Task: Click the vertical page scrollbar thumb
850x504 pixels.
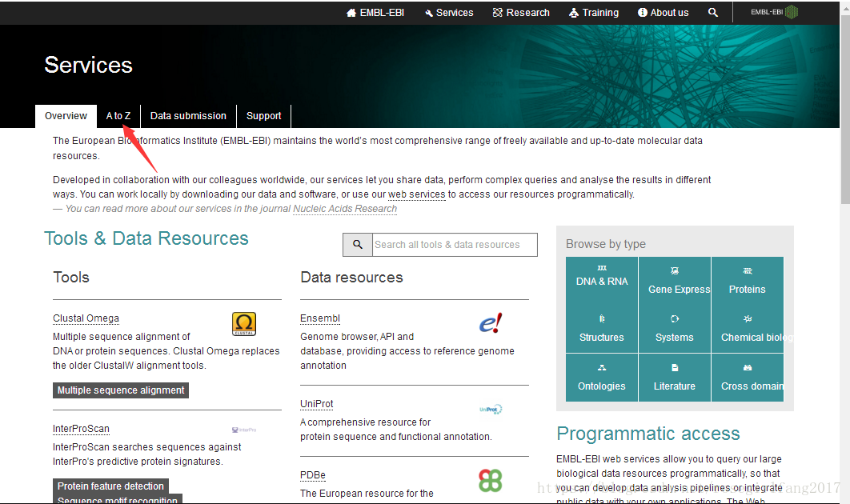Action: click(x=845, y=108)
